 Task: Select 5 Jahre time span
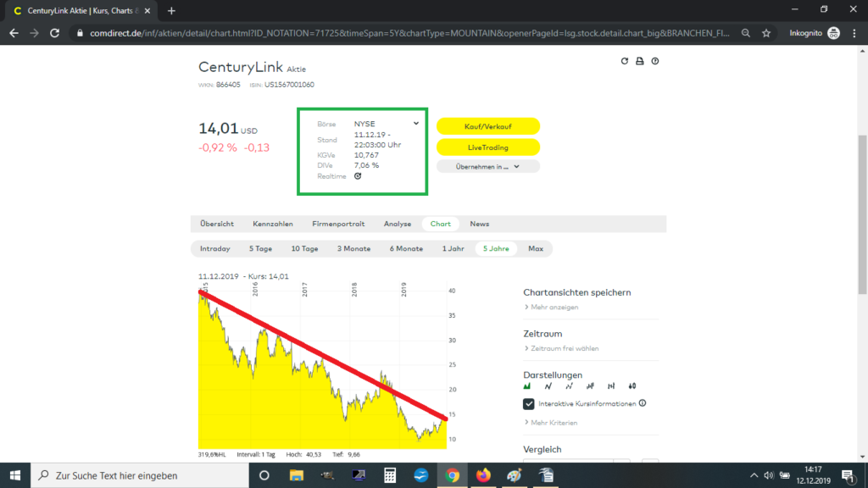click(496, 249)
